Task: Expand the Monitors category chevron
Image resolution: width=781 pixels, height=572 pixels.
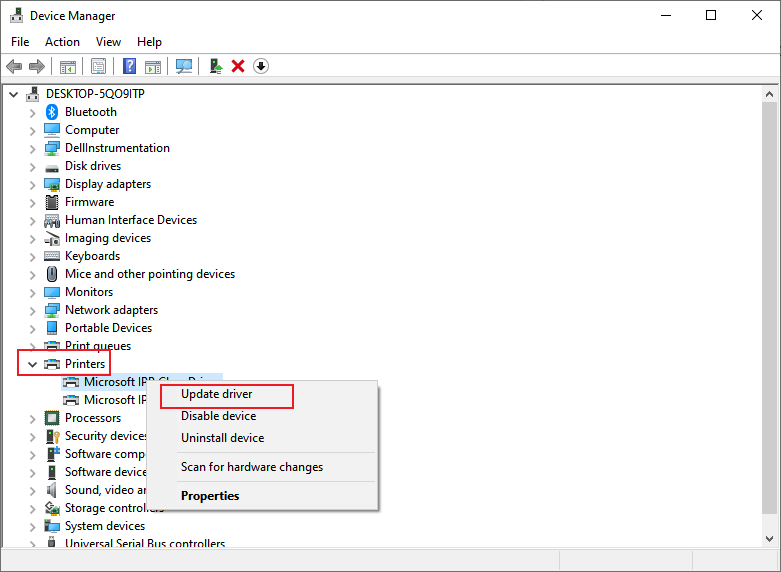Action: click(x=32, y=293)
